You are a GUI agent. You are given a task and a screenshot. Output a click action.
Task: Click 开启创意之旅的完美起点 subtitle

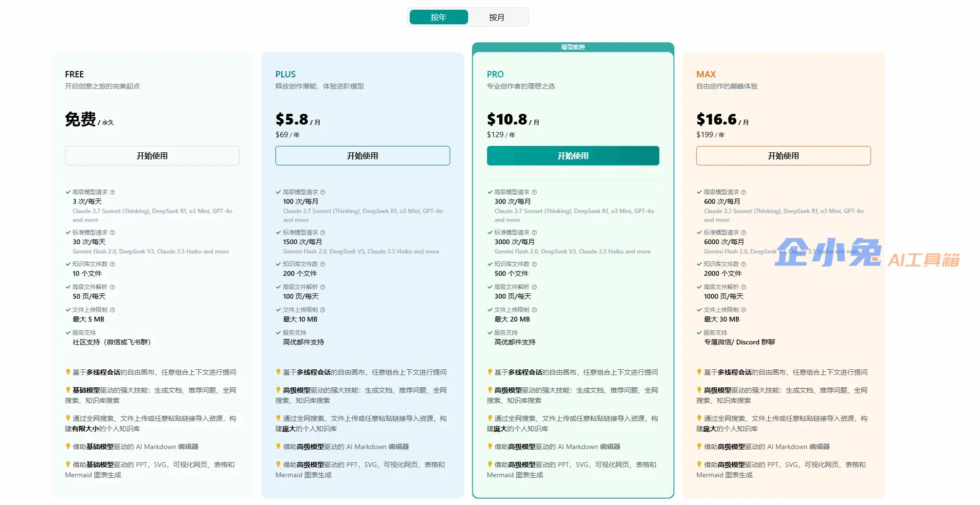coord(102,86)
